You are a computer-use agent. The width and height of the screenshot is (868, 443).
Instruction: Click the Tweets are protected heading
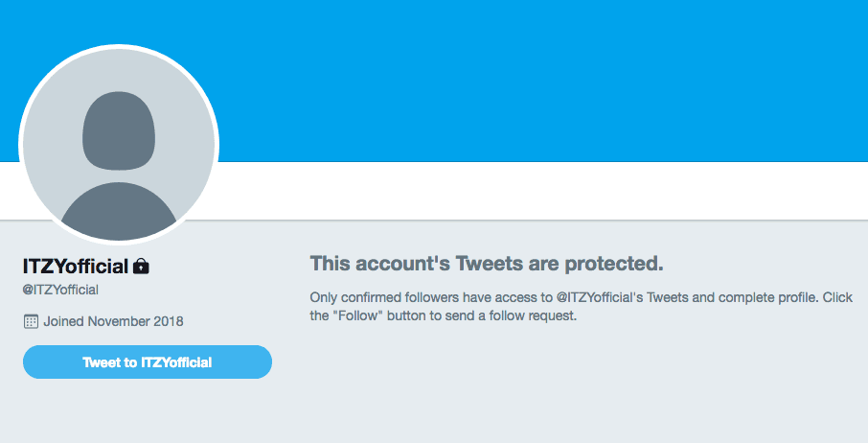pos(487,263)
